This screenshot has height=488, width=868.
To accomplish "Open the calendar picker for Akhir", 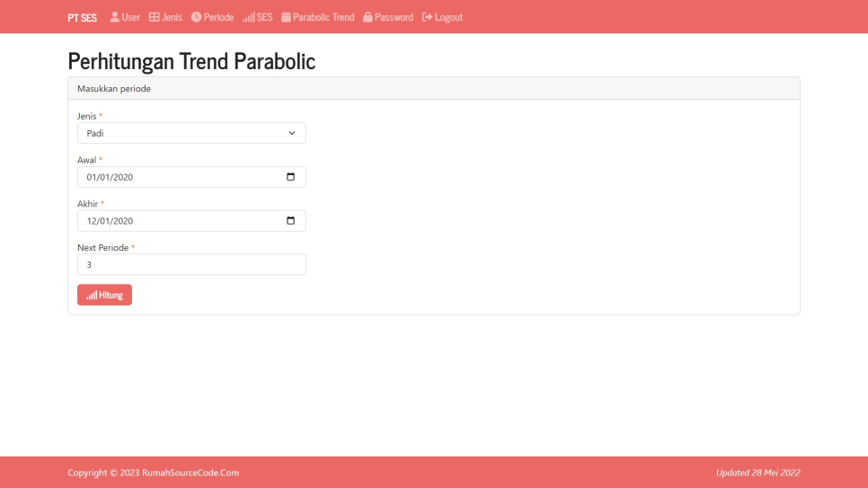I will tap(290, 220).
